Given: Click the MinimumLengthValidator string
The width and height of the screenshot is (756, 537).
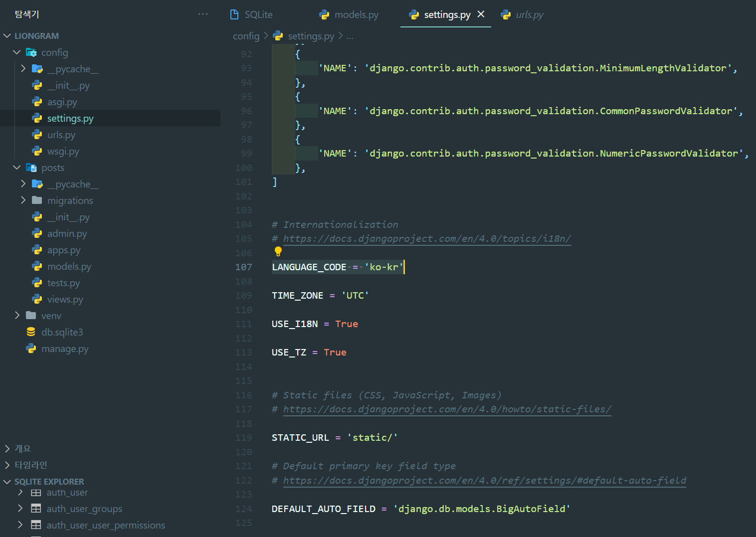Looking at the screenshot, I should [548, 68].
